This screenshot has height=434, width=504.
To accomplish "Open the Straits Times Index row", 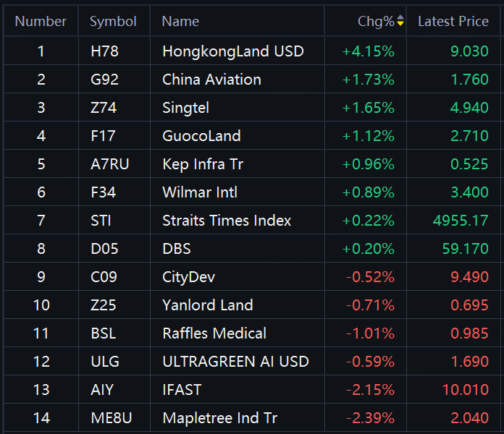I will point(227,221).
